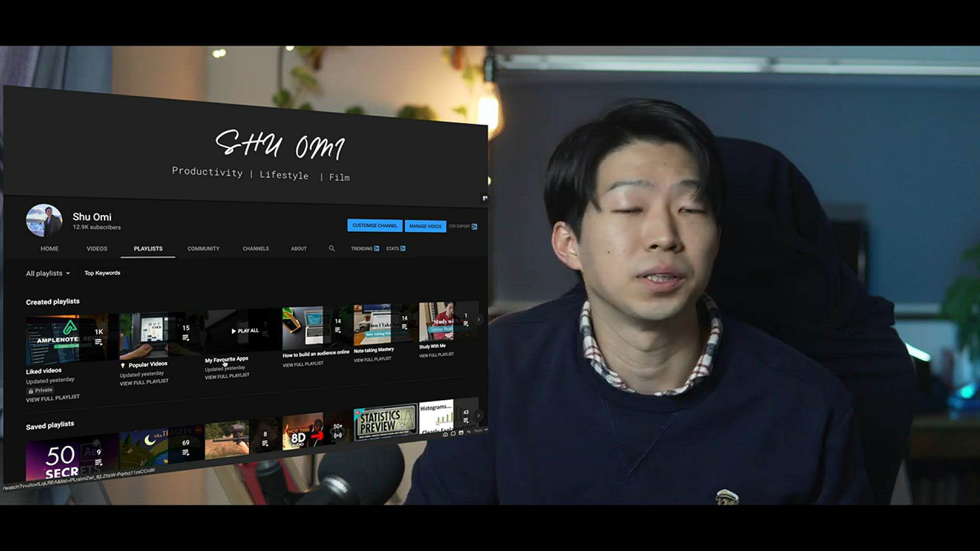Open the Statistics Preview saved playlist thumbnail
This screenshot has height=551, width=980.
(x=385, y=421)
